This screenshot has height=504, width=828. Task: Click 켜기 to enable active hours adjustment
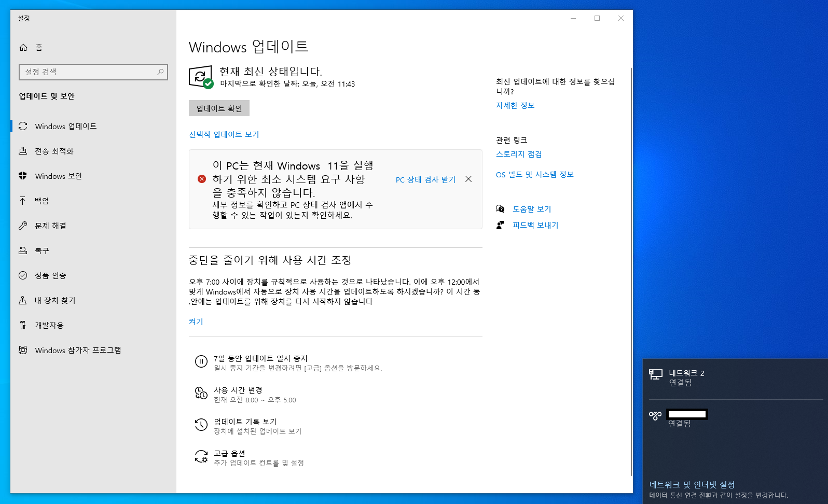(x=196, y=321)
